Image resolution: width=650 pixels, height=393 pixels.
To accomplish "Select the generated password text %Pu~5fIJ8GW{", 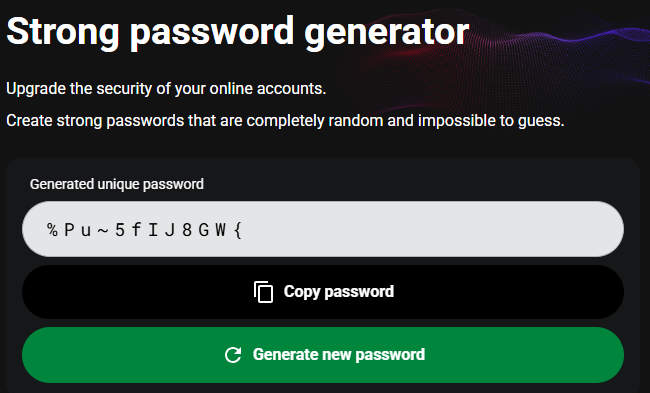I will point(144,230).
